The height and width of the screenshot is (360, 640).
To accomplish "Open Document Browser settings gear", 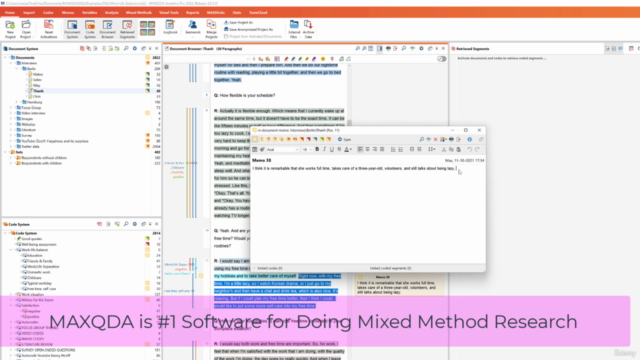I will 421,49.
